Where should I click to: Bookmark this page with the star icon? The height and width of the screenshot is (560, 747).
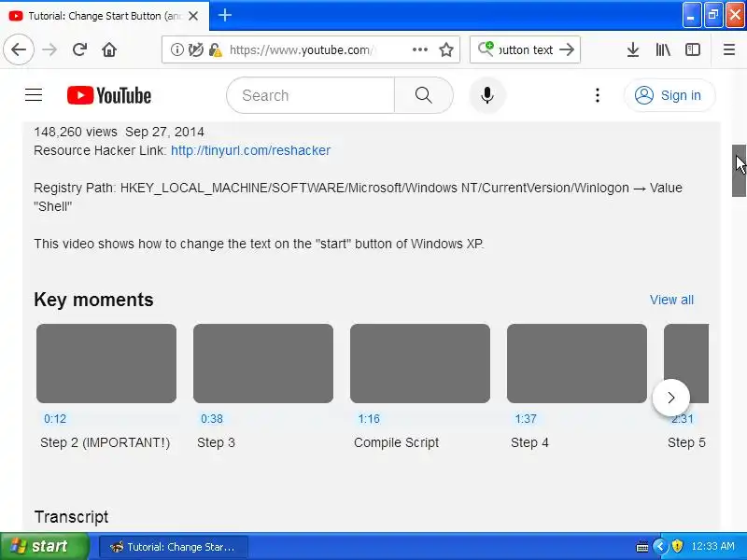coord(446,49)
